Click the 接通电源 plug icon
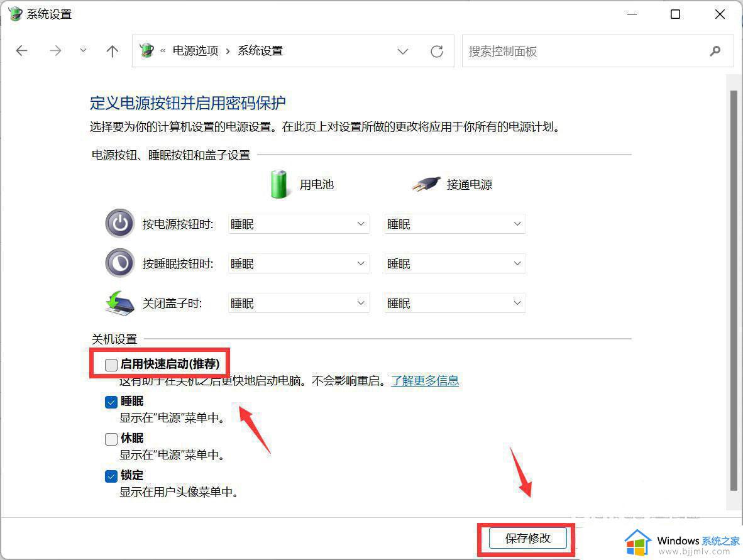 (x=426, y=184)
